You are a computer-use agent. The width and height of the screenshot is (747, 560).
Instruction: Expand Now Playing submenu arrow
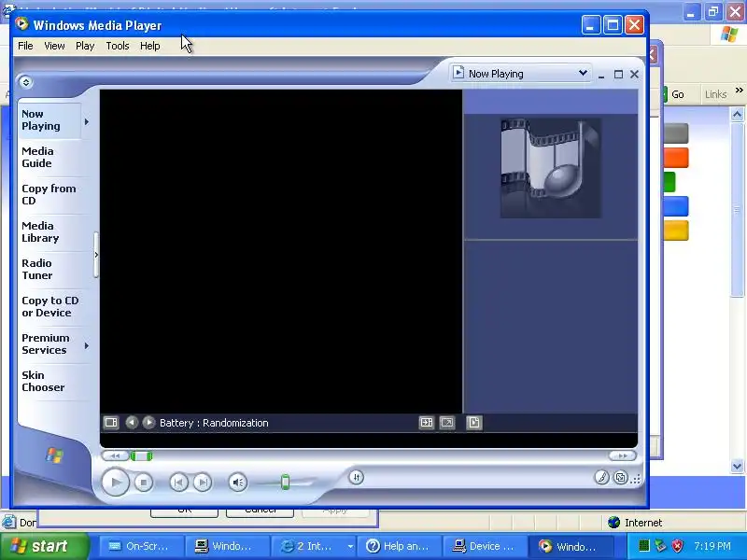[x=87, y=122]
